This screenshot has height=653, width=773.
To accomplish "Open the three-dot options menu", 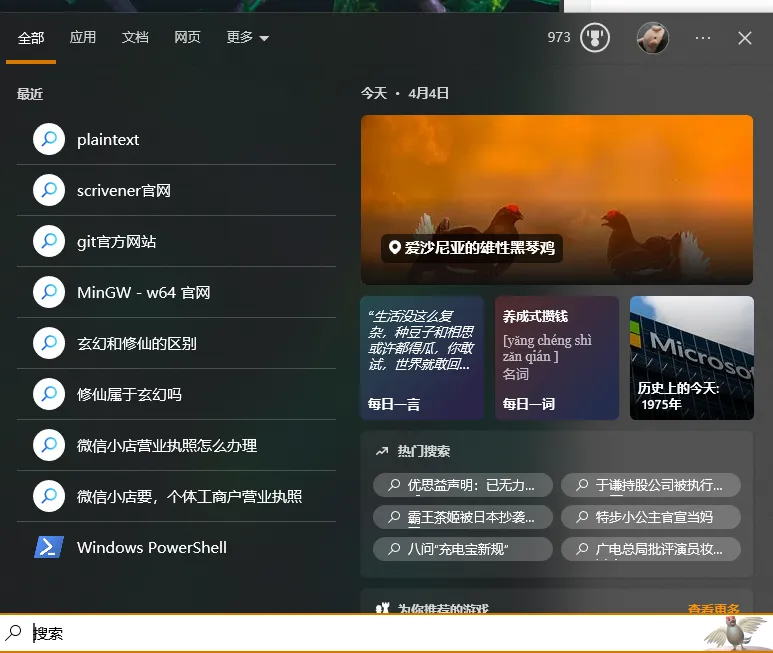I will click(703, 38).
